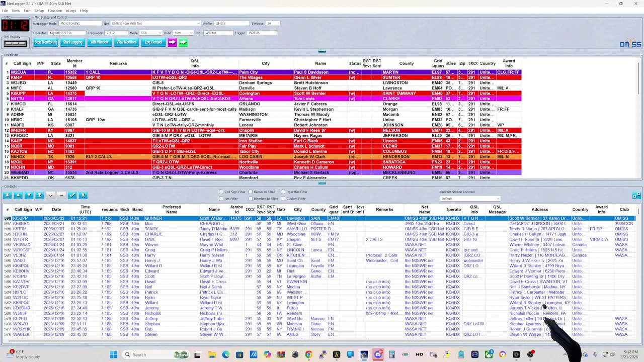
Task: Enable the Call Sign Filter checkbox
Action: 221,192
